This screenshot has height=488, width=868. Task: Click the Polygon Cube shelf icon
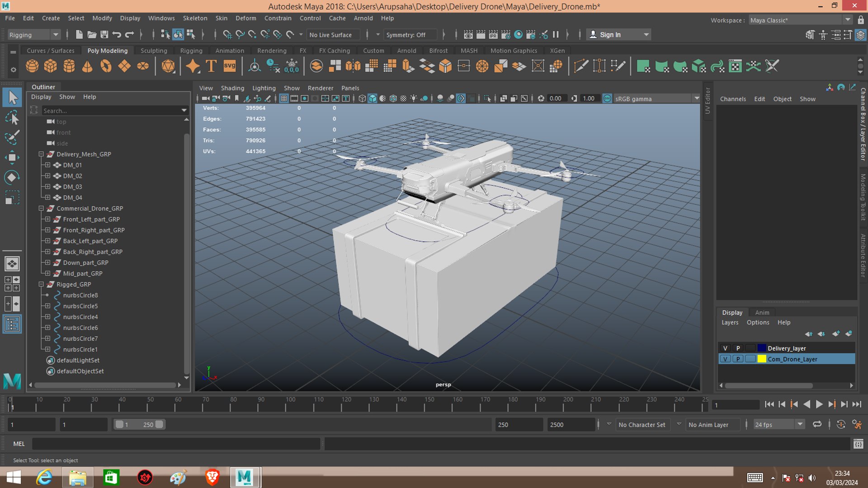click(51, 66)
